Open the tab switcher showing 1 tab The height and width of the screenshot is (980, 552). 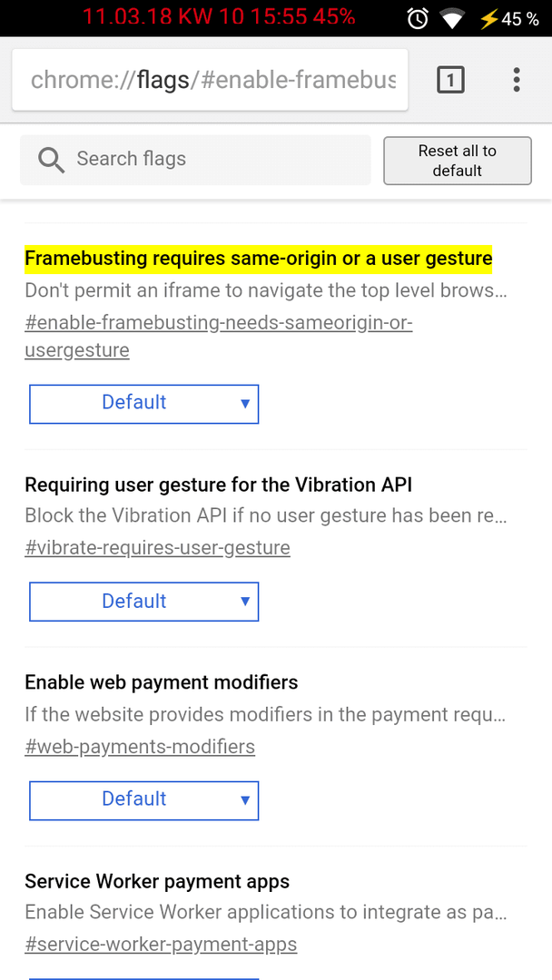click(x=450, y=80)
